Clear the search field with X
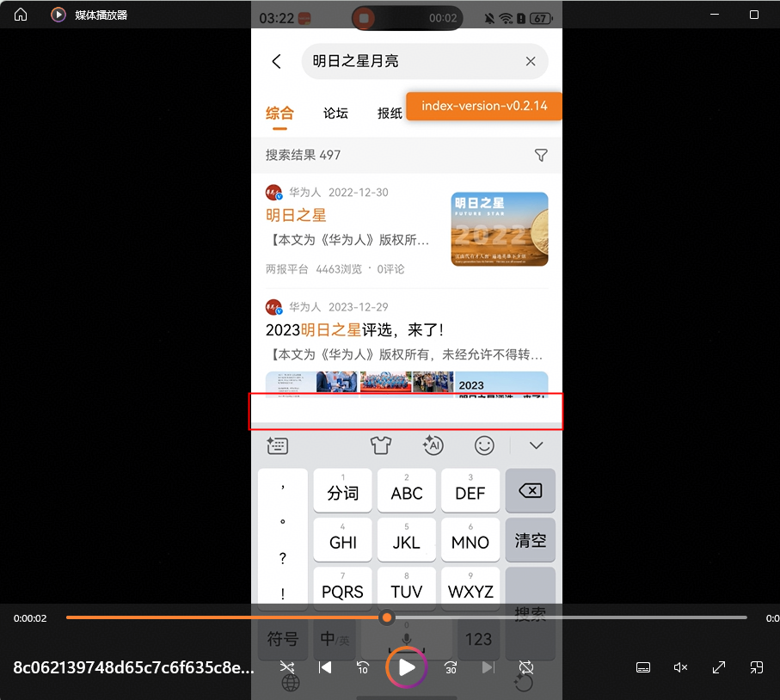Screen dimensions: 780x700 pyautogui.click(x=531, y=61)
